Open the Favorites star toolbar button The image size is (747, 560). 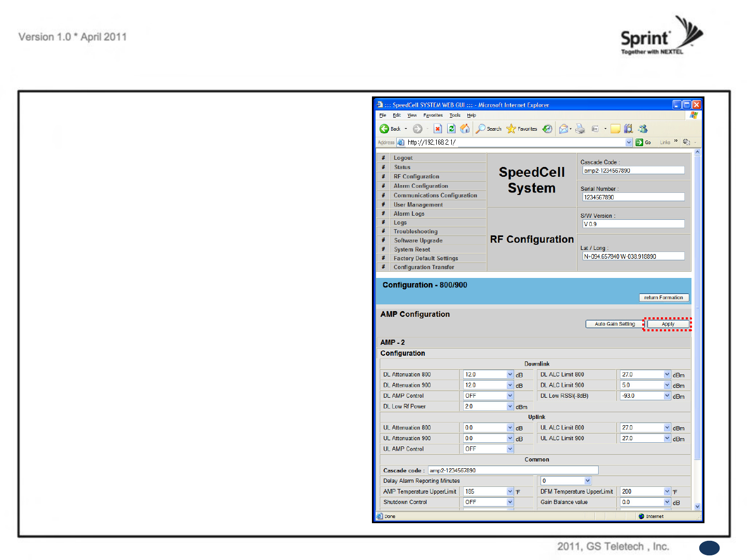click(x=522, y=129)
